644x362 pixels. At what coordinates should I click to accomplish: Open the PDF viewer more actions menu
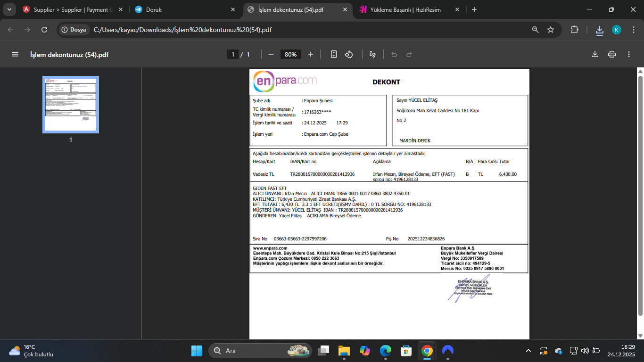coord(629,54)
